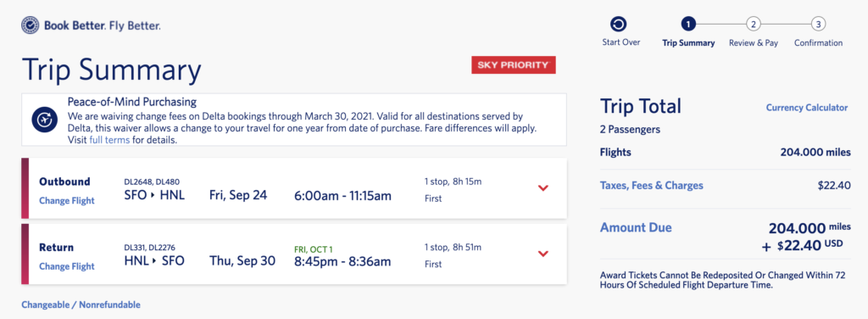Screen dimensions: 868x319
Task: Click Changeable / Nonrefundable fare rules link
Action: [81, 305]
